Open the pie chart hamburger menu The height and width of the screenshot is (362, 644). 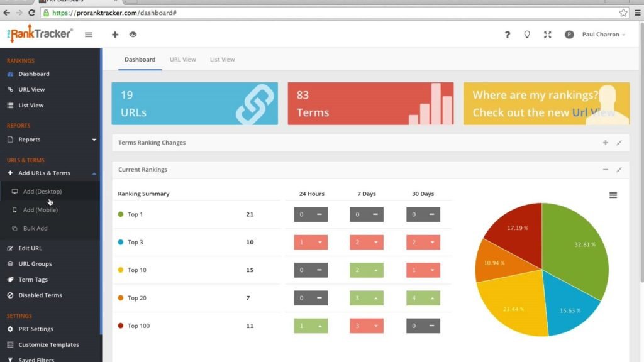tap(613, 195)
